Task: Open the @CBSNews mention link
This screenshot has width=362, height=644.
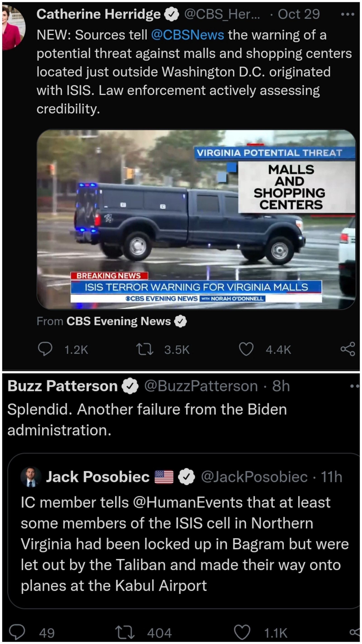Action: [x=187, y=35]
